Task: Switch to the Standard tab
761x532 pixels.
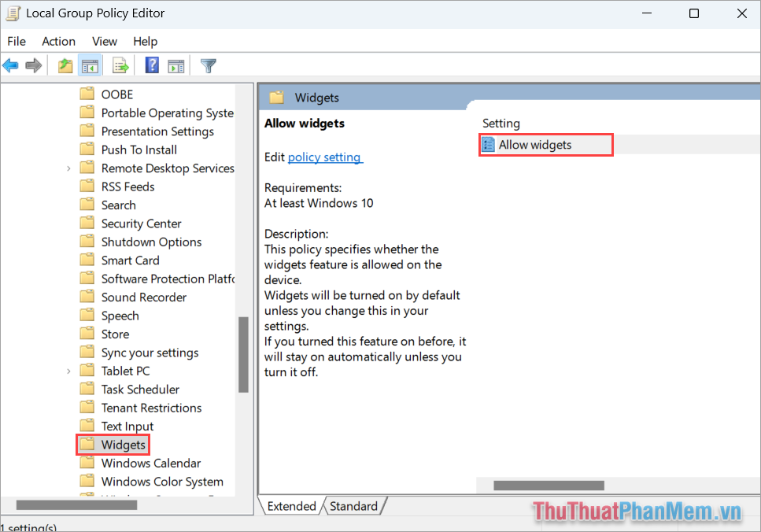Action: 353,506
